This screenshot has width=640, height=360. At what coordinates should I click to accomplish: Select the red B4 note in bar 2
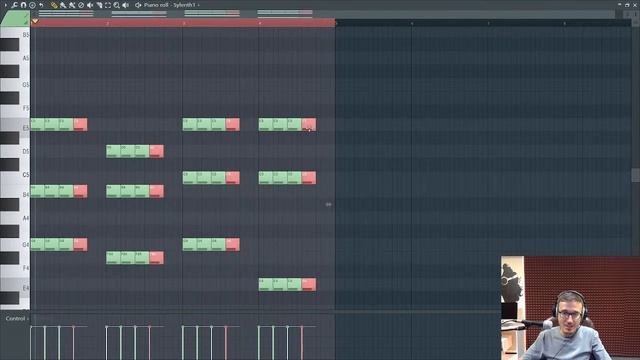click(157, 191)
